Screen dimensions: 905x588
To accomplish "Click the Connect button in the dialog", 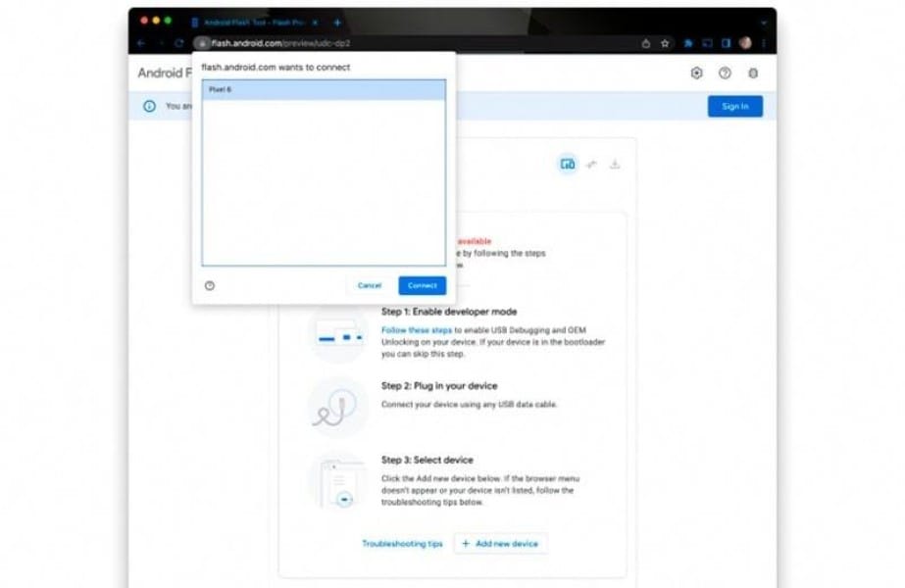I will 422,285.
